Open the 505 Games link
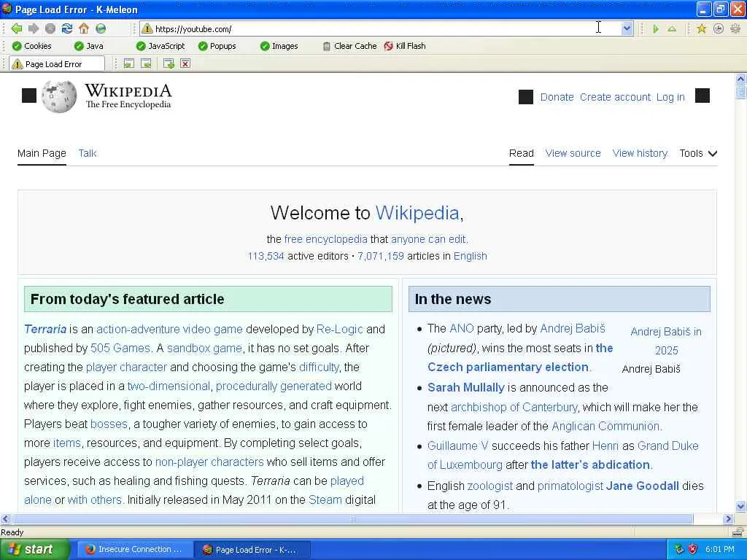The image size is (747, 560). click(x=120, y=348)
